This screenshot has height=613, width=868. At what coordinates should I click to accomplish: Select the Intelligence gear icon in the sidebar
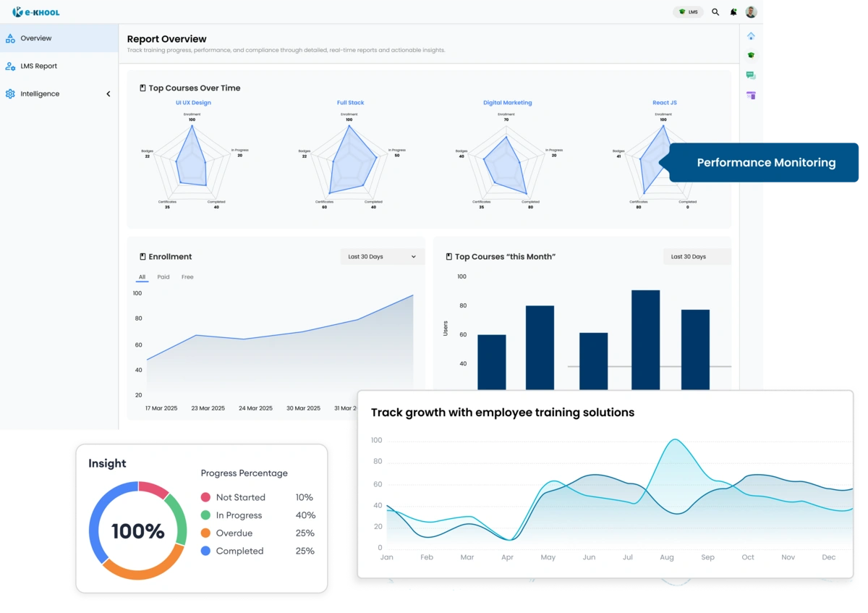tap(10, 93)
